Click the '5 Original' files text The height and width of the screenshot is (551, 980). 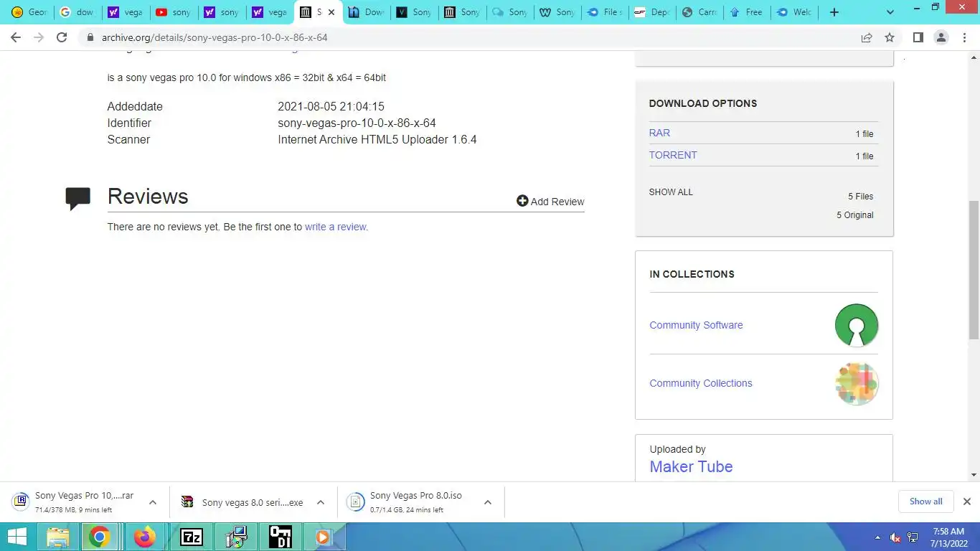[x=854, y=215]
